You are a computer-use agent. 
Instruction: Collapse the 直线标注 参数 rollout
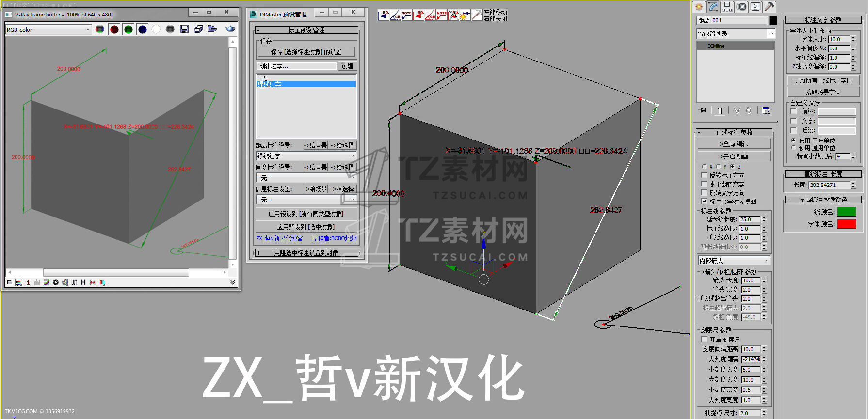734,132
